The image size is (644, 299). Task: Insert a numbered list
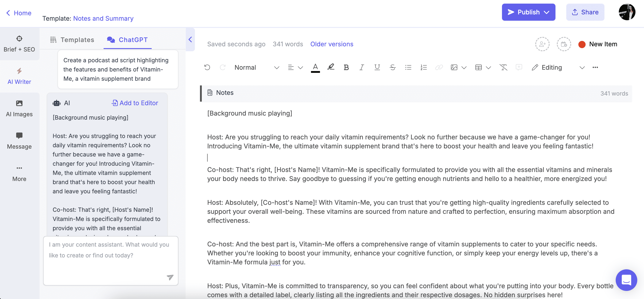click(424, 67)
